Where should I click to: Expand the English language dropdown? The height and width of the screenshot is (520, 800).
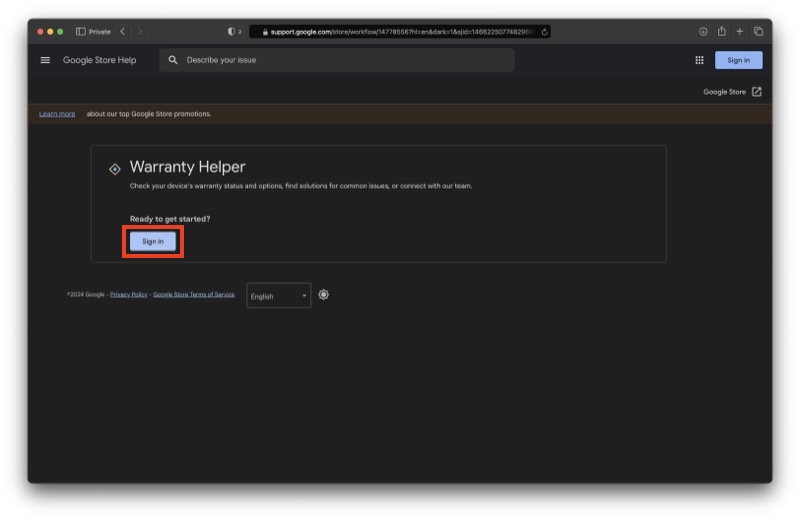[279, 295]
